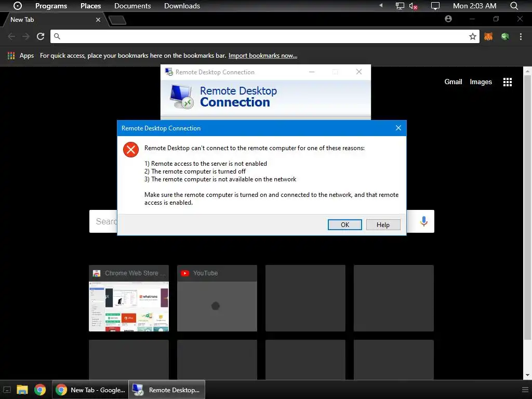Viewport: 532px width, 399px height.
Task: Open the file manager folder icon in taskbar
Action: point(22,390)
